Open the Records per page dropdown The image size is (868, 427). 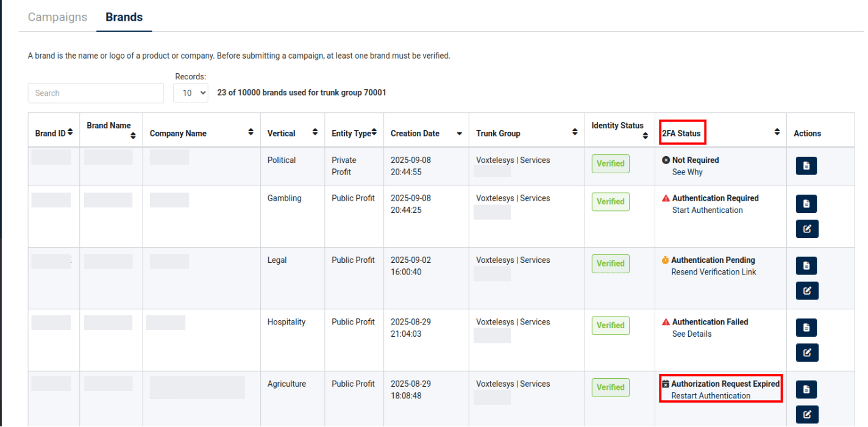pyautogui.click(x=191, y=93)
